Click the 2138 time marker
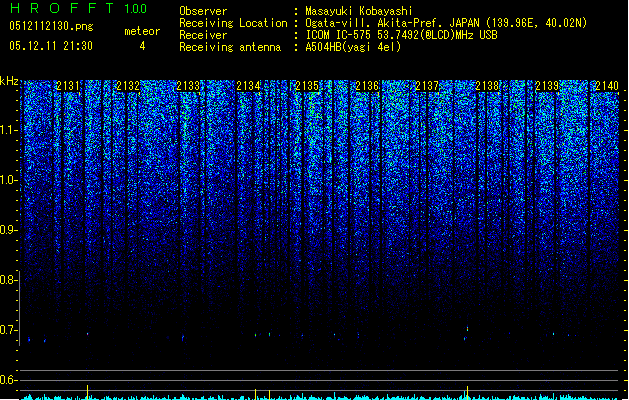Viewport: 629px width, 400px height. [487, 86]
